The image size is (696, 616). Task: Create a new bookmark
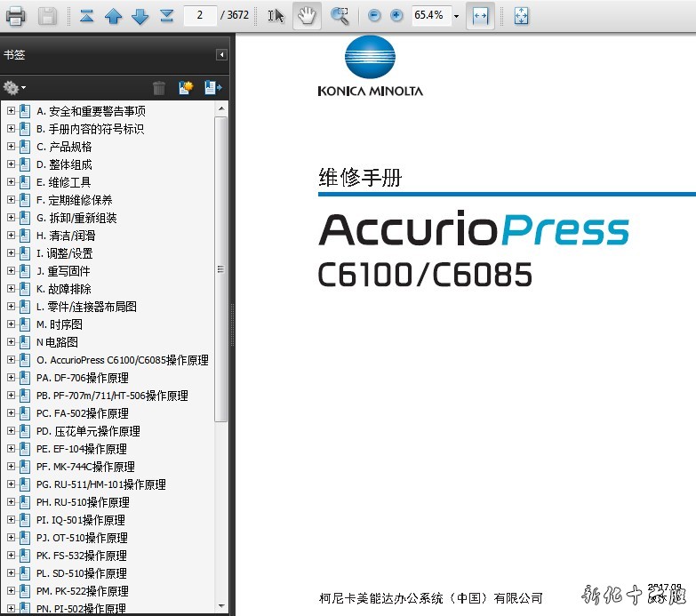tap(185, 87)
